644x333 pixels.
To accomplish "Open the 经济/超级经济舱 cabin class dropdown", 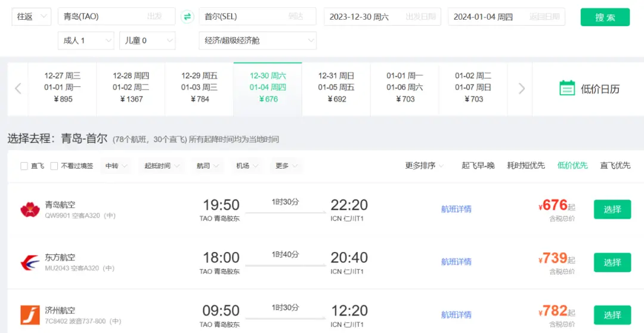I will [x=257, y=41].
